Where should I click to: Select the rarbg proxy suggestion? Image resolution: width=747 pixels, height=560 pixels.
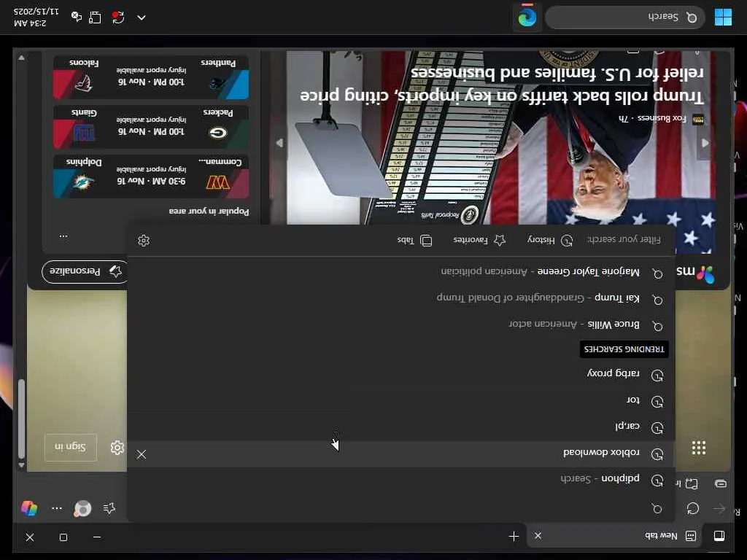[x=401, y=374]
